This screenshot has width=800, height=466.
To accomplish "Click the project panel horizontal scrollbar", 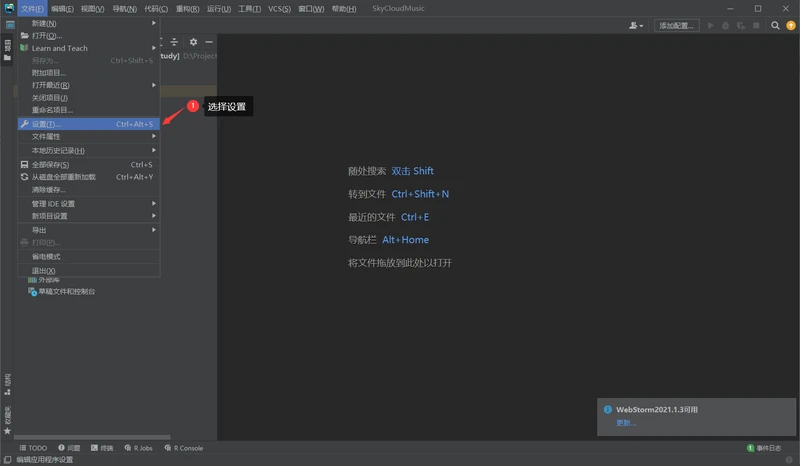I will point(92,437).
